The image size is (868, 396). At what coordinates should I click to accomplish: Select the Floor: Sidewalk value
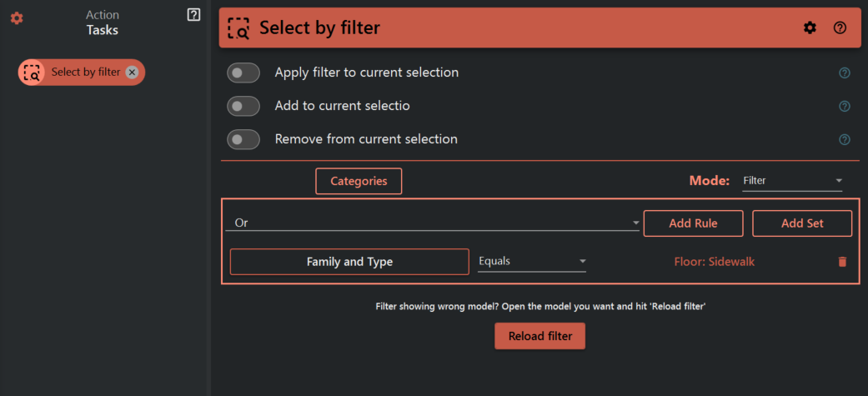[714, 262]
